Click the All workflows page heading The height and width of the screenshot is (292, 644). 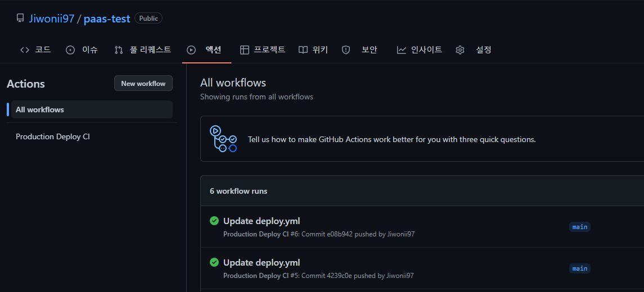pos(233,83)
